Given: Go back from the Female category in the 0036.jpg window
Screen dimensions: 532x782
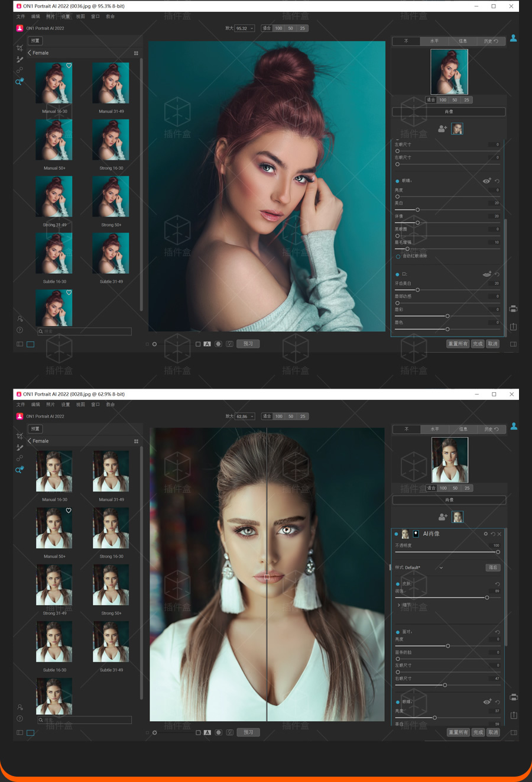Looking at the screenshot, I should [x=30, y=53].
